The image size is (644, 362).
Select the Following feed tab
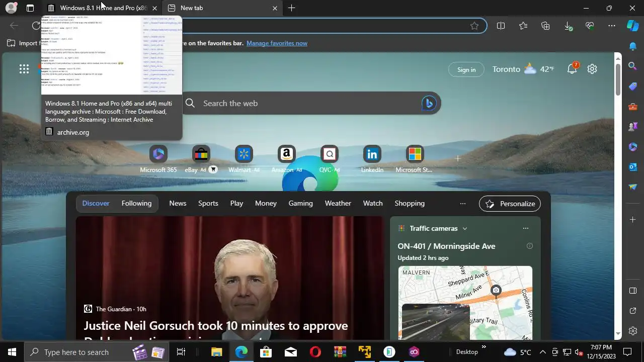[x=136, y=204]
